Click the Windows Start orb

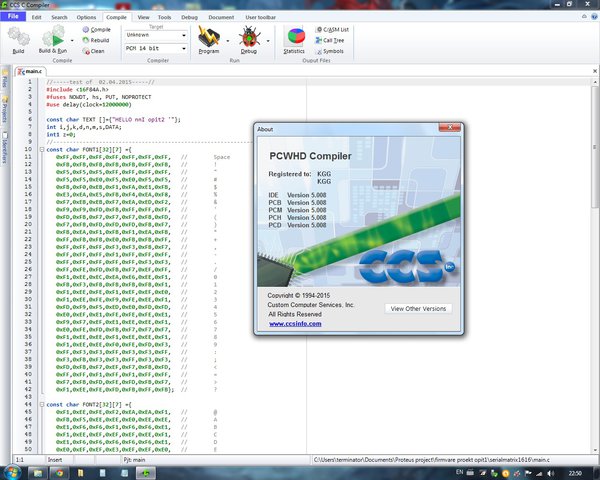(x=11, y=473)
